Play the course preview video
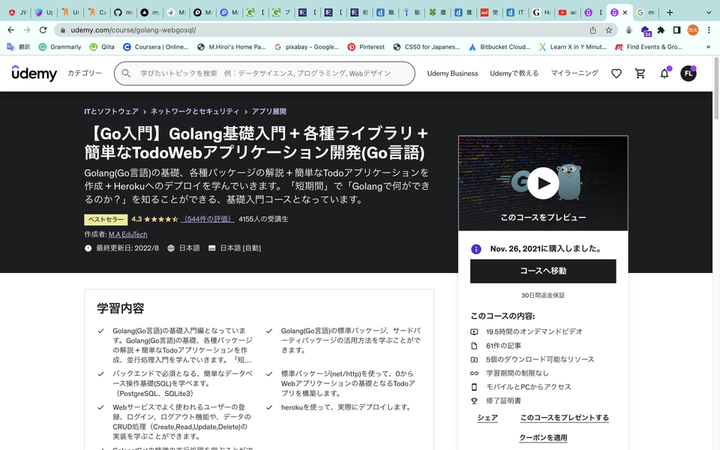Viewport: 720px width, 450px height. tap(543, 183)
